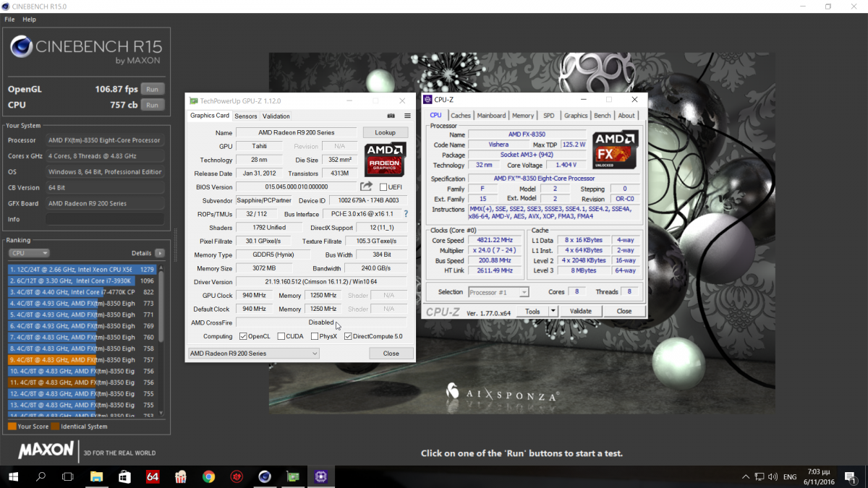The height and width of the screenshot is (488, 868).
Task: Open the red hexagon app on taskbar
Action: pyautogui.click(x=237, y=476)
